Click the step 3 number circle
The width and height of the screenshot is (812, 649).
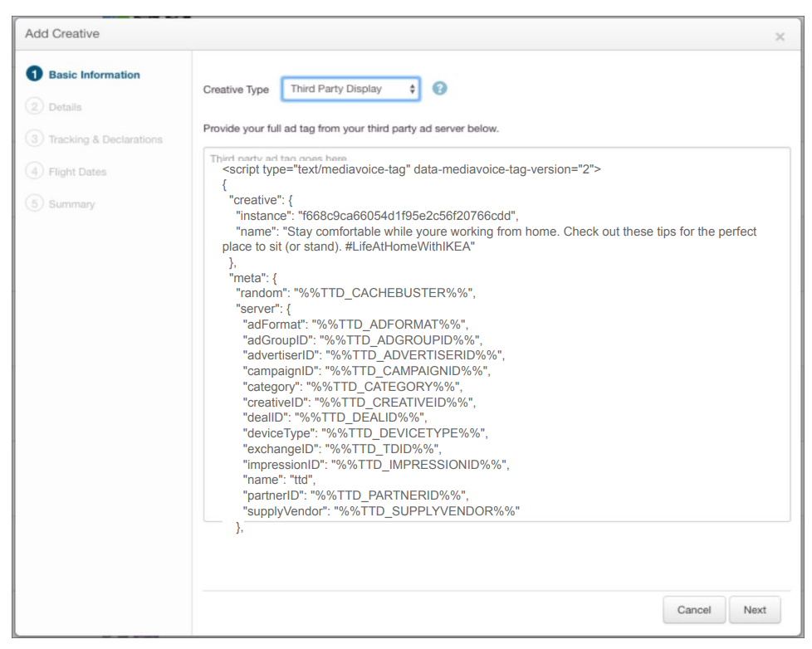click(34, 139)
